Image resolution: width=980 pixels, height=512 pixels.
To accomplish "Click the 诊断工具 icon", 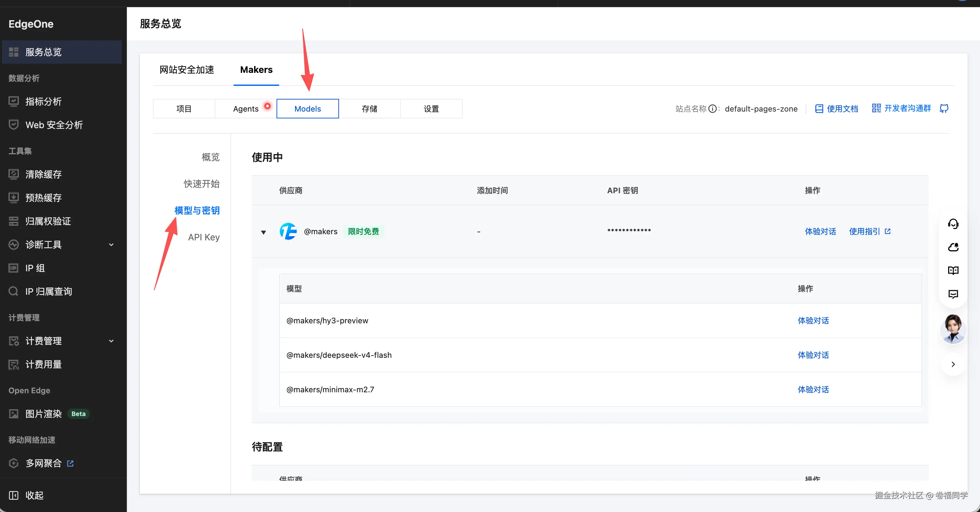I will pyautogui.click(x=14, y=245).
